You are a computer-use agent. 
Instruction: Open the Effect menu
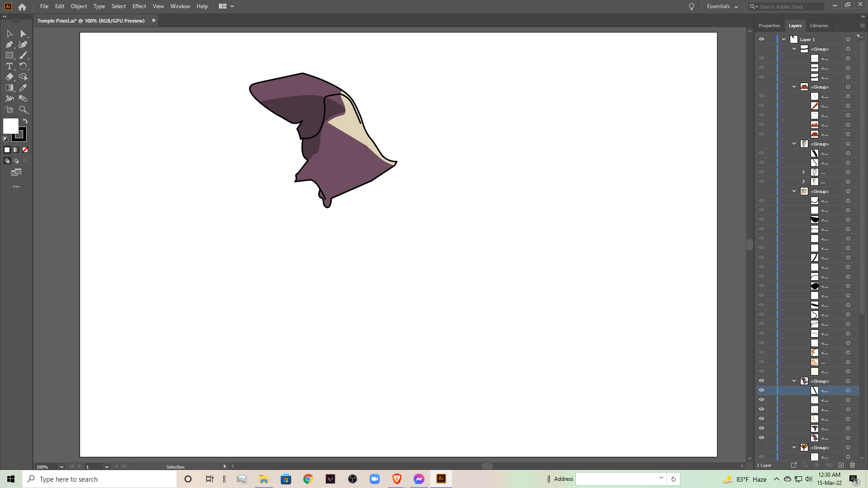139,6
